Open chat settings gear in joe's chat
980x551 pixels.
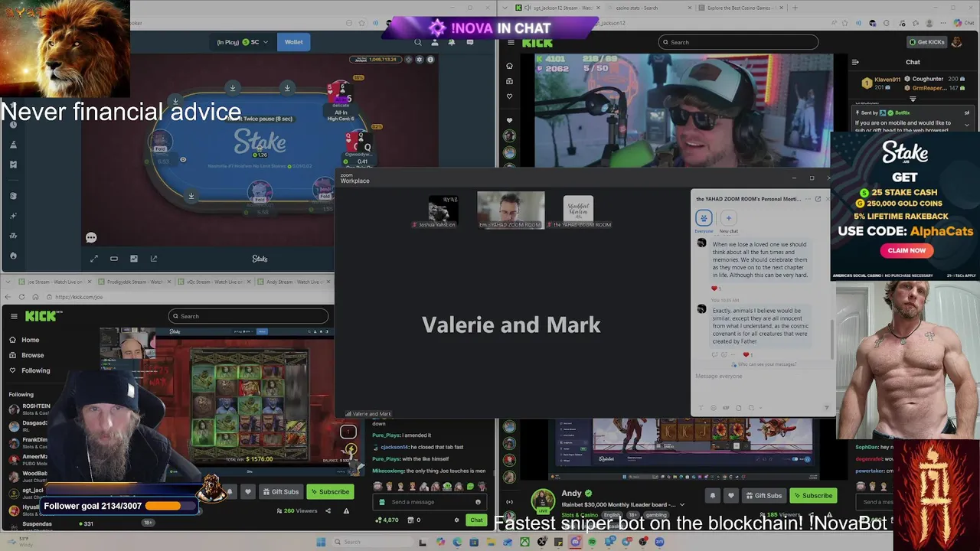(x=456, y=520)
